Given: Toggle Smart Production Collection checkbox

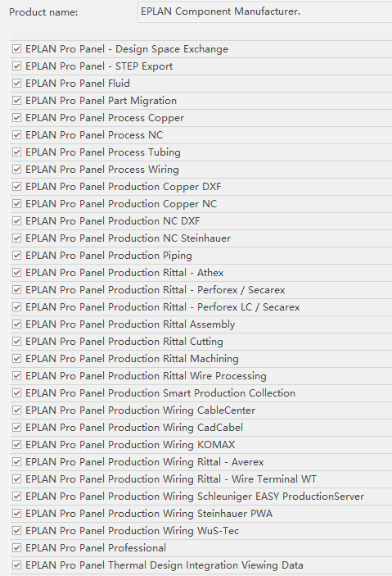Looking at the screenshot, I should click(x=17, y=393).
